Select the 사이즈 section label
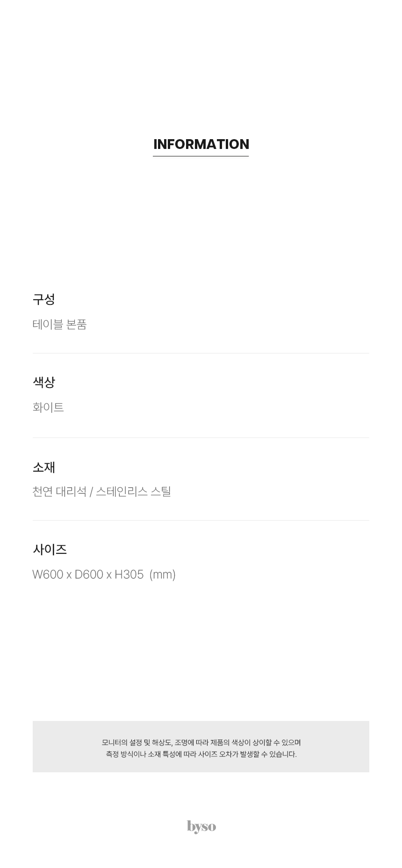 (50, 550)
